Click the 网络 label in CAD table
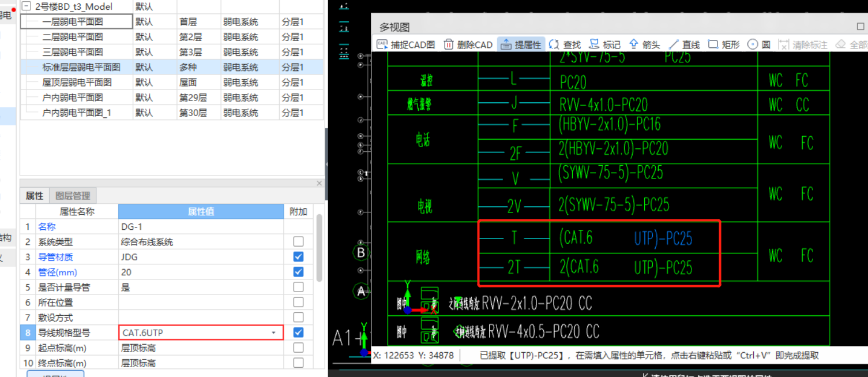This screenshot has height=377, width=868. point(424,257)
